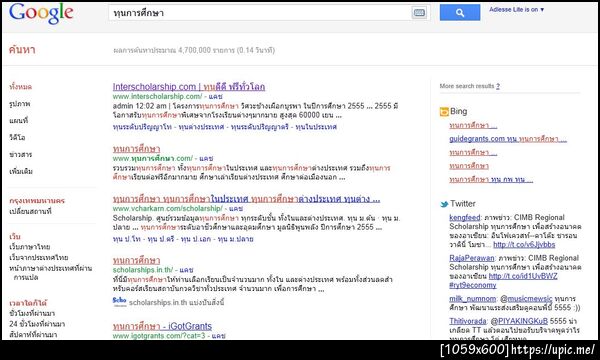Select the เว็บภาษาไทย filter

(30, 247)
